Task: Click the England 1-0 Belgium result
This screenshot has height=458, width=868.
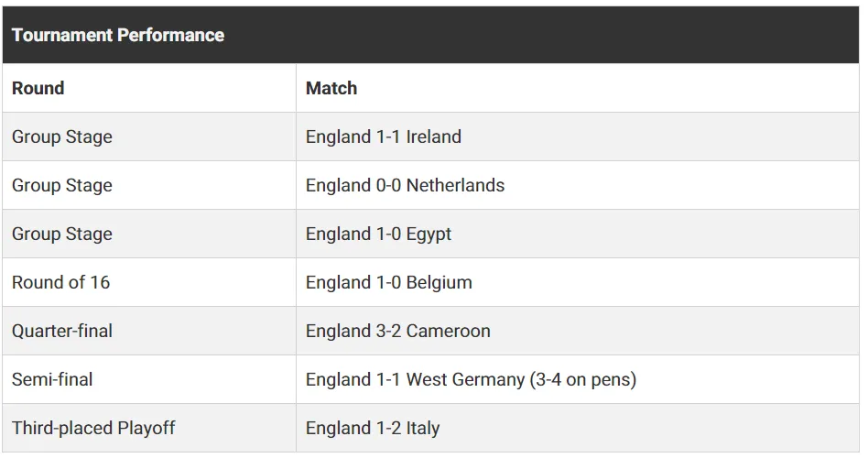Action: (388, 282)
